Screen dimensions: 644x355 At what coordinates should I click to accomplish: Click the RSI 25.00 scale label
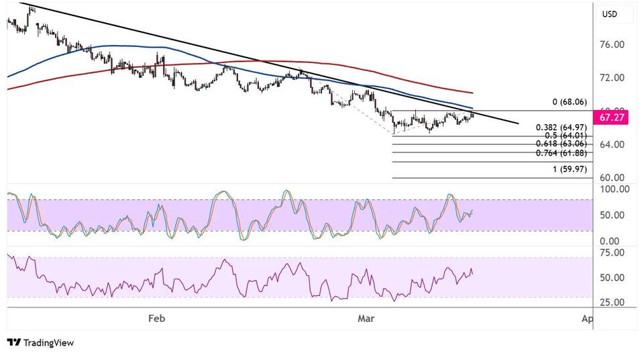click(x=612, y=303)
